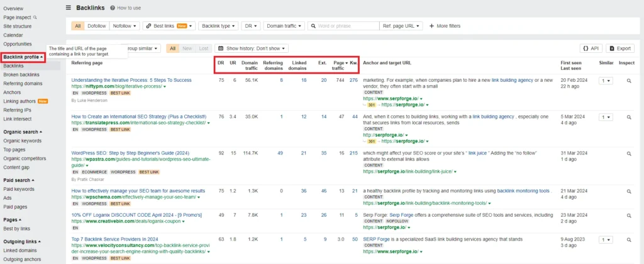
Task: Select the Lost status toggle
Action: 203,49
